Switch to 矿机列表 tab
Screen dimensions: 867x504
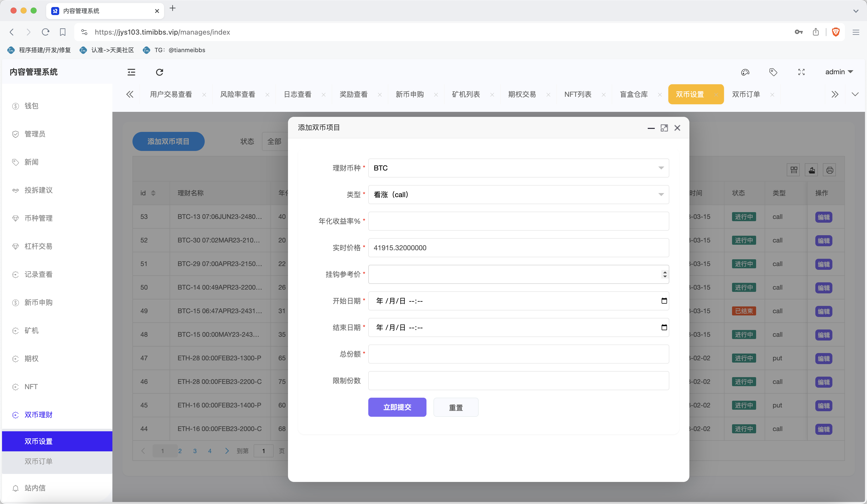point(466,94)
